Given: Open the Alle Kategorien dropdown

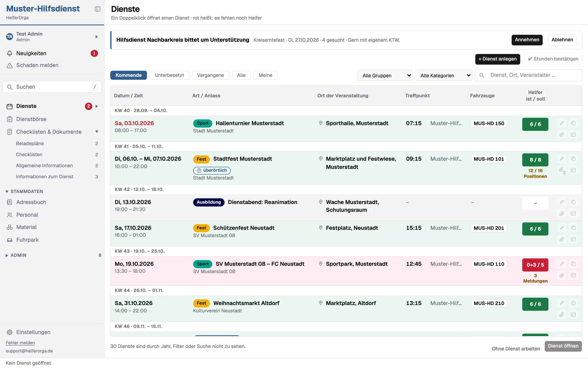Looking at the screenshot, I should coord(444,75).
